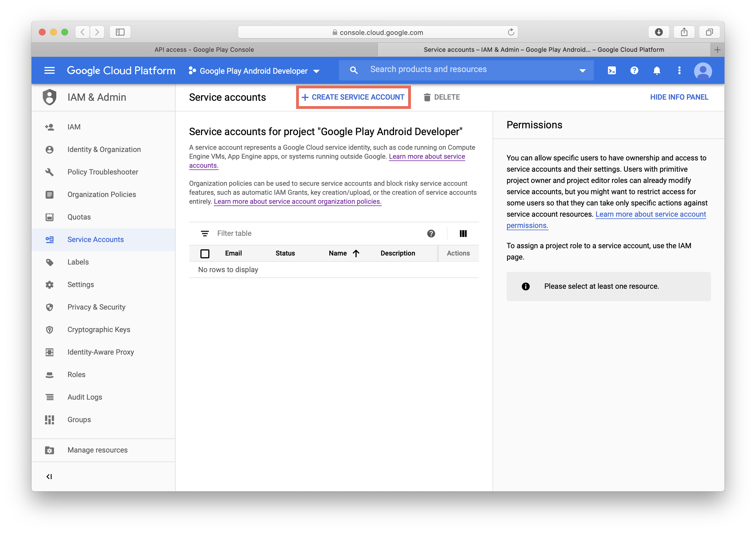Switch to API access Google Play Console tab
The height and width of the screenshot is (533, 756).
204,50
